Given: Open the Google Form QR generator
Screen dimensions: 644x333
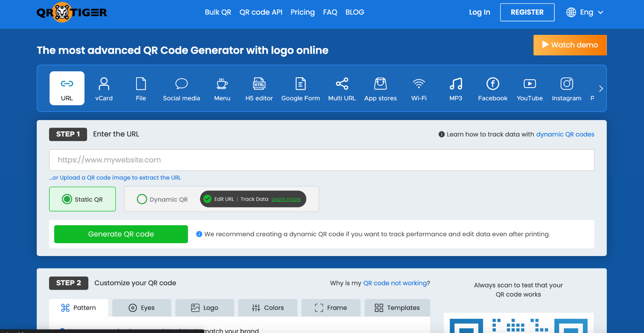Looking at the screenshot, I should [x=300, y=88].
